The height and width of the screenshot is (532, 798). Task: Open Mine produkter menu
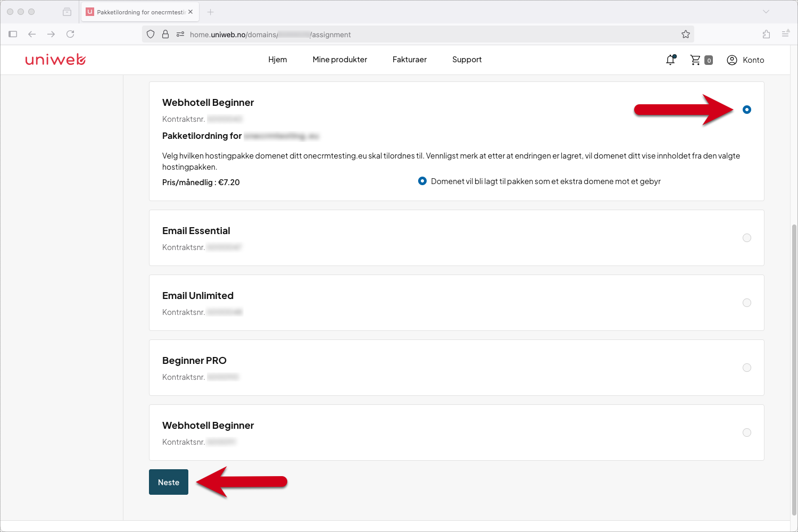click(x=340, y=60)
